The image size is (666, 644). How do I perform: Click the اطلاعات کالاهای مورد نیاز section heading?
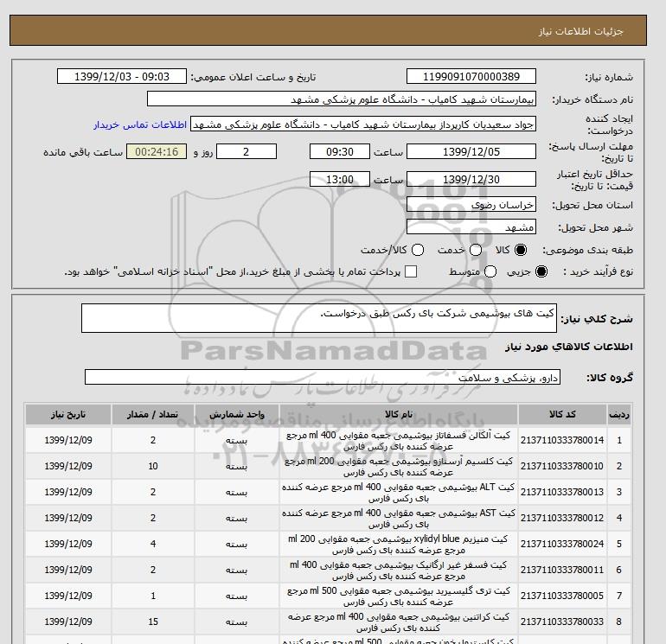point(569,347)
